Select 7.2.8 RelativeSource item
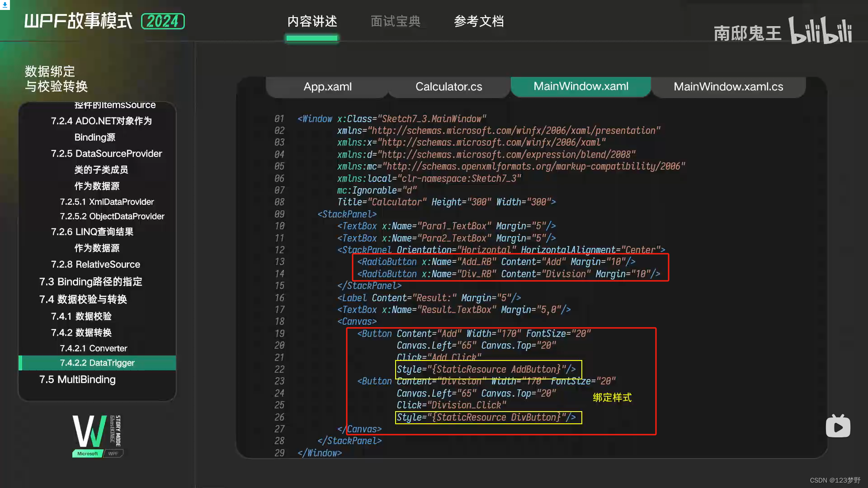 95,264
